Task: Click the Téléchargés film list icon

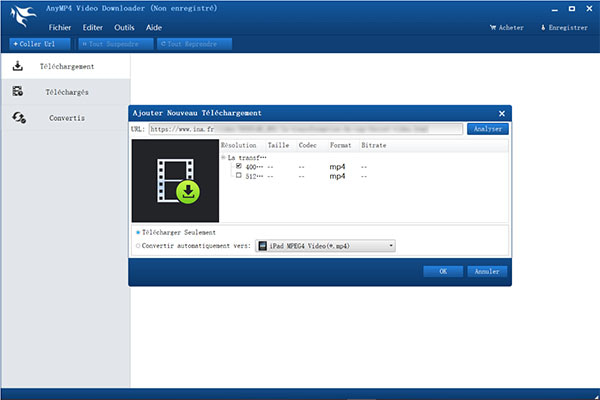Action: coord(18,91)
